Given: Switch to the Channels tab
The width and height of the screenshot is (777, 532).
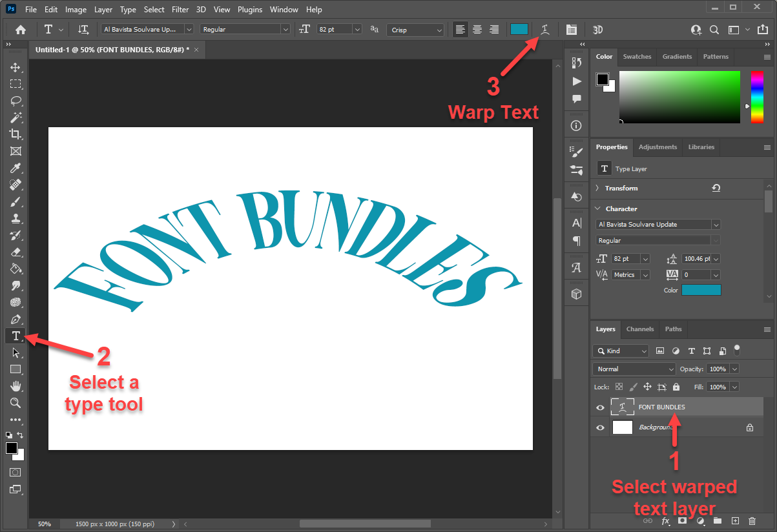Looking at the screenshot, I should coord(640,329).
